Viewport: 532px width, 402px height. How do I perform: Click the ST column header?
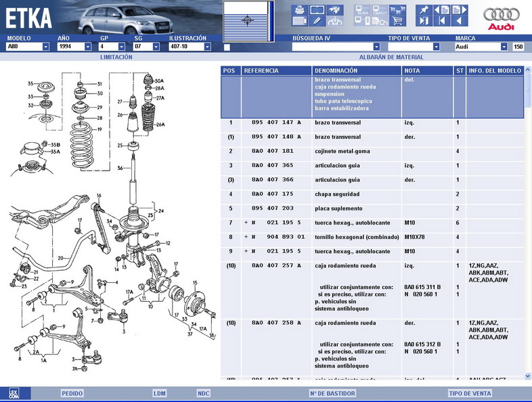(x=460, y=70)
